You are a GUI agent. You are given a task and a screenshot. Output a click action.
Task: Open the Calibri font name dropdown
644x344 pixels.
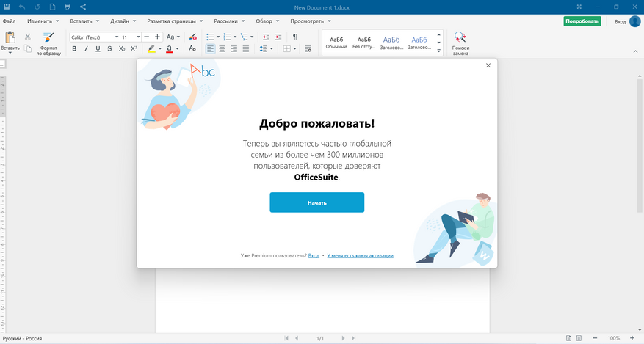(x=117, y=37)
